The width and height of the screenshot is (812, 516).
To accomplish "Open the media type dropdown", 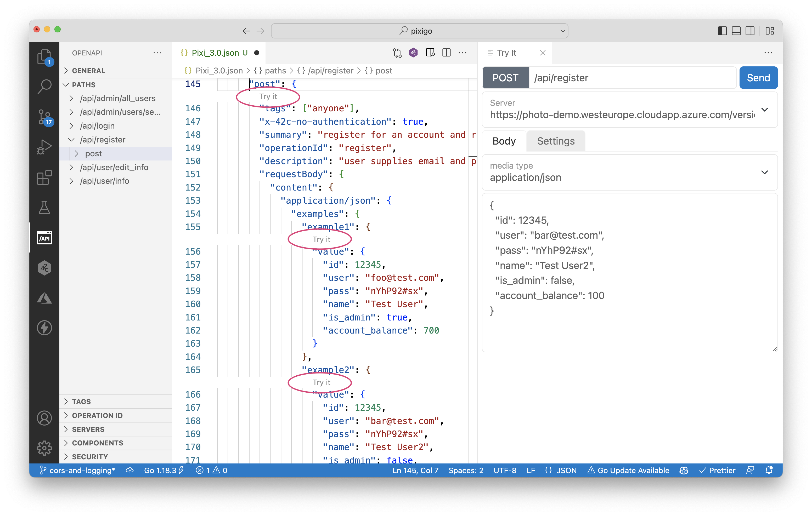I will coord(764,172).
